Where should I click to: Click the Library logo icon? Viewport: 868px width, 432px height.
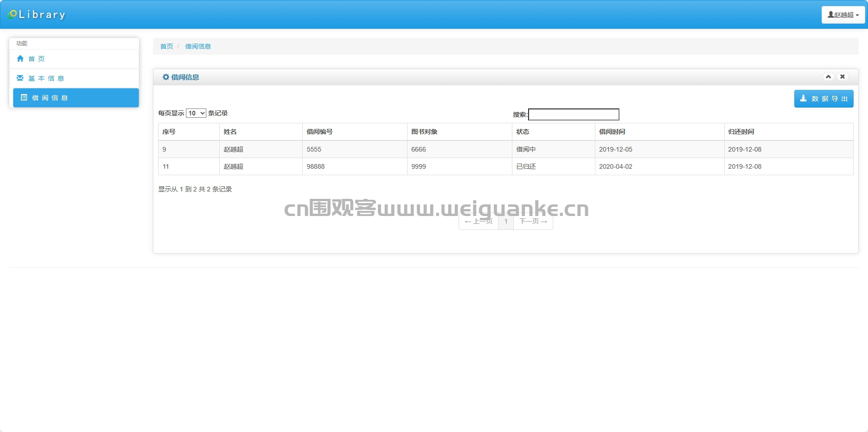click(x=12, y=14)
